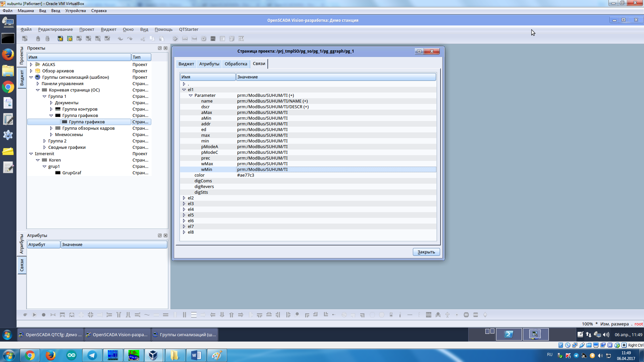Screen dimensions: 644x362
Task: Expand Группа 2 in project tree
Action: (x=45, y=141)
